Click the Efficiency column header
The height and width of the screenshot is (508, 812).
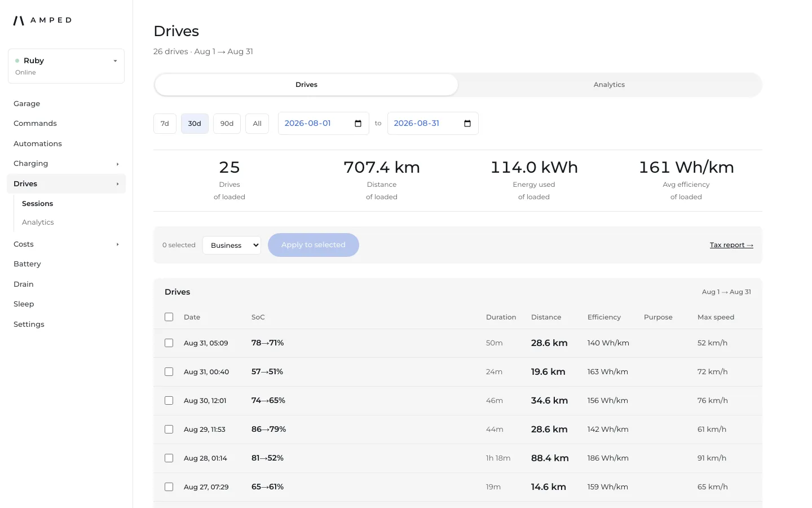click(604, 317)
